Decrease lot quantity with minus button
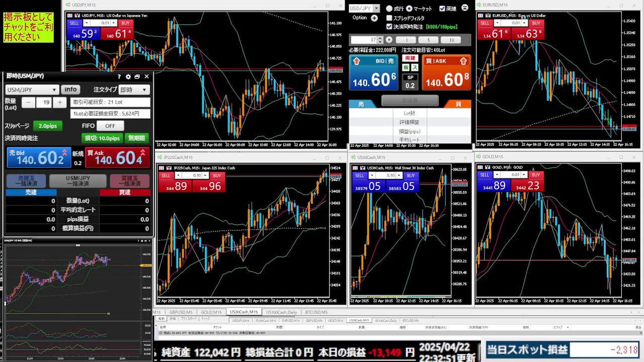Viewport: 644px width, 362px height. (x=28, y=103)
